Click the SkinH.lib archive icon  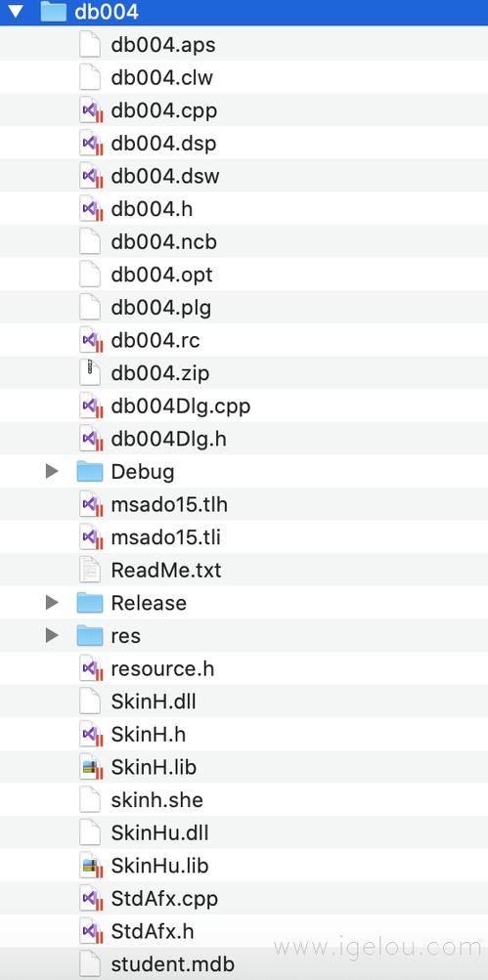coord(91,767)
